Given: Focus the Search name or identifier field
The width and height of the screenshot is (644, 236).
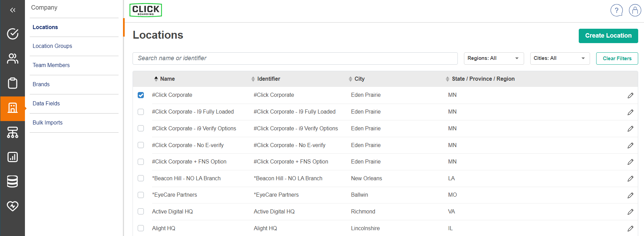Looking at the screenshot, I should pos(295,58).
